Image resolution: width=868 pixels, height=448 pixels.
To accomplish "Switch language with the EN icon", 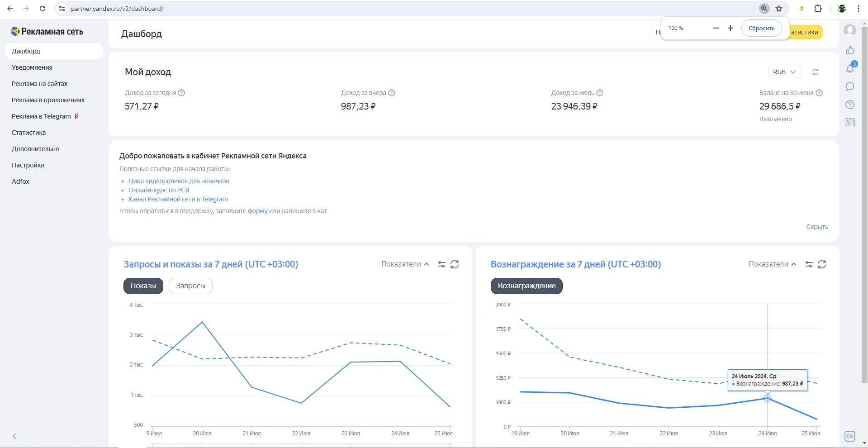I will point(850,436).
